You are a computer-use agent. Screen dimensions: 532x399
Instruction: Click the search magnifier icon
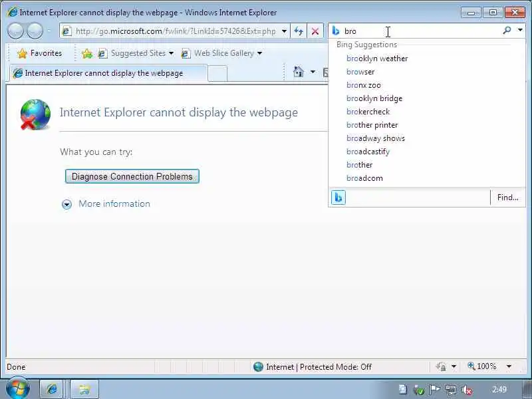tap(507, 31)
